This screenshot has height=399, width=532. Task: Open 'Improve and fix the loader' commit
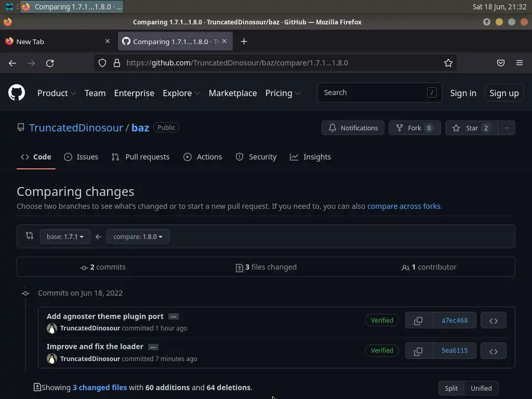95,347
